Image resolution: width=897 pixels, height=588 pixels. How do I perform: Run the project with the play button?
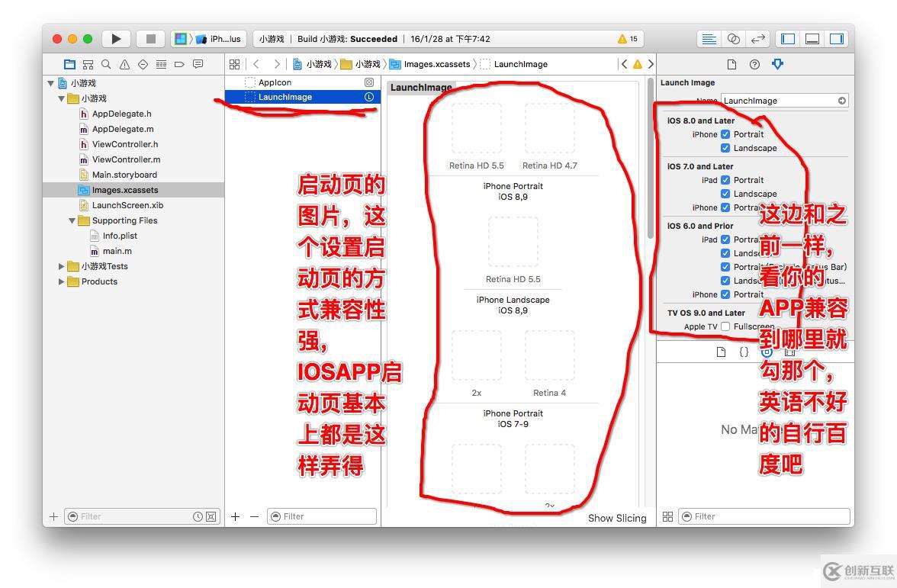click(116, 39)
